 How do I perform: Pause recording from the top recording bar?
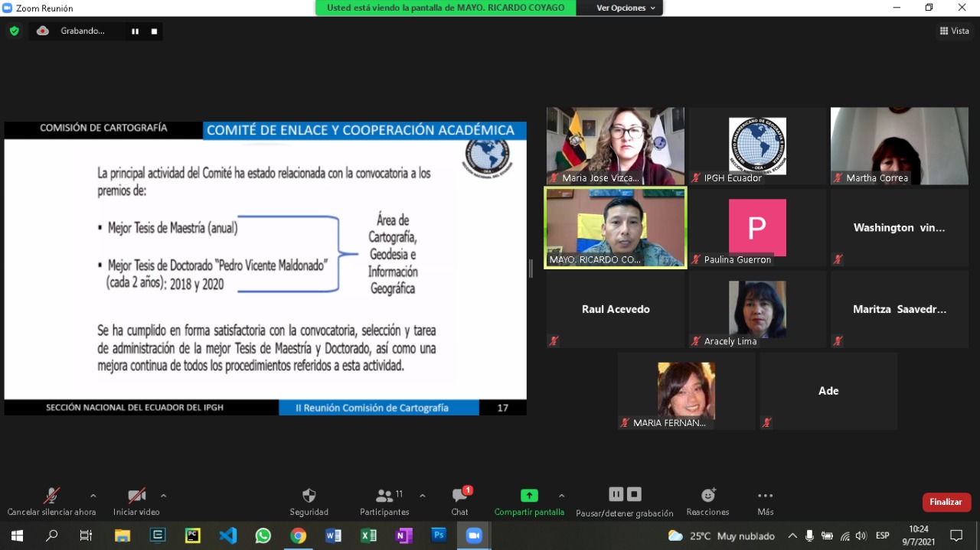point(135,31)
